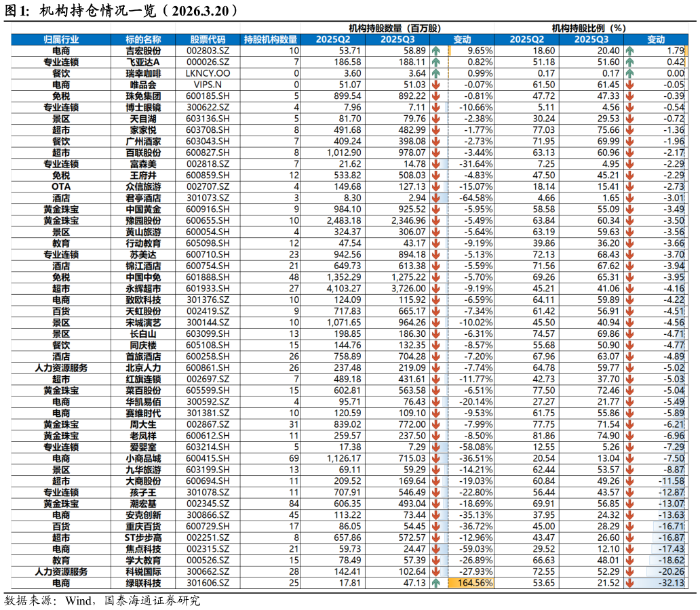Click the green arrow beside 0.00
700x610 pixels.
tap(629, 74)
